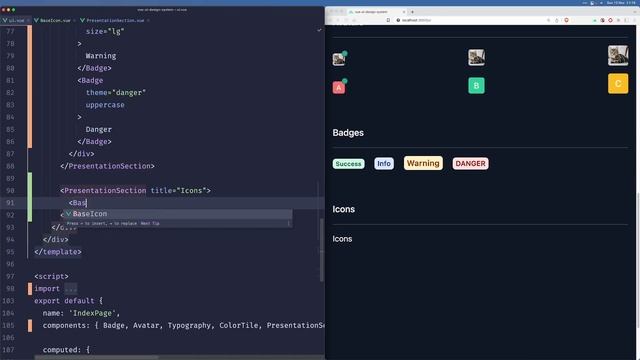Open a new browser tab
The height and width of the screenshot is (360, 640).
(x=412, y=12)
